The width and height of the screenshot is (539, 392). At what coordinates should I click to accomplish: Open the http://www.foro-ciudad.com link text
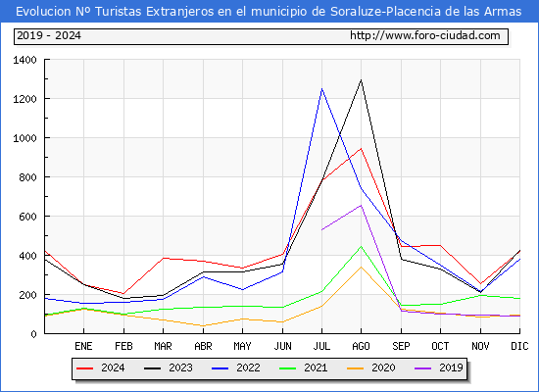(425, 35)
